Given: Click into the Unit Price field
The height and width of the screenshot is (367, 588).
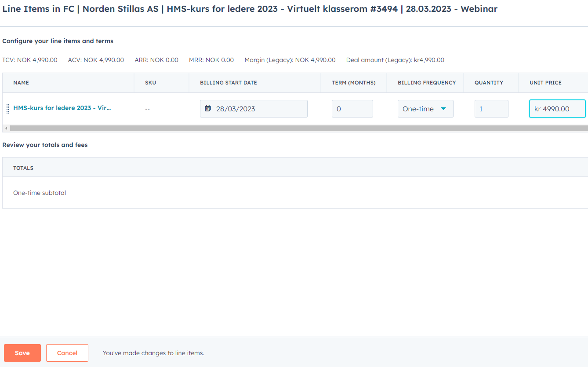Looking at the screenshot, I should [x=557, y=109].
